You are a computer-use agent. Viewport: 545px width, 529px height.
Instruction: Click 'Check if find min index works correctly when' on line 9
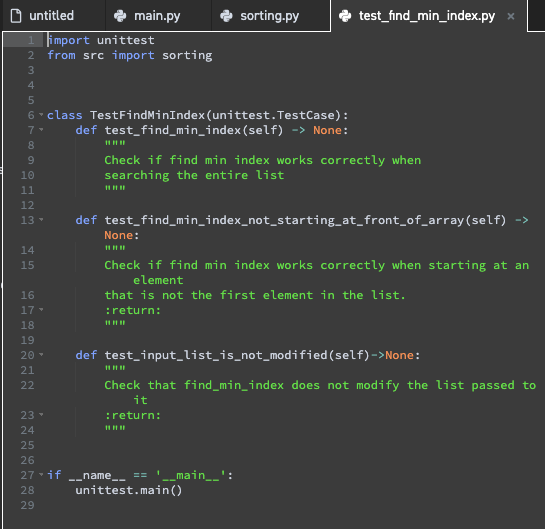coord(263,160)
